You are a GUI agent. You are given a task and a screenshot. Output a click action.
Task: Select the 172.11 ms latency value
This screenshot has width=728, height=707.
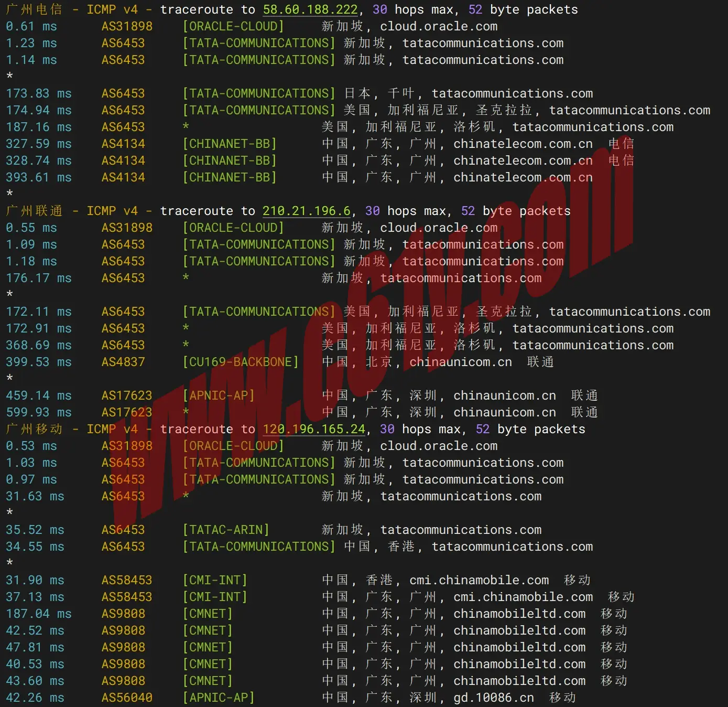point(39,312)
